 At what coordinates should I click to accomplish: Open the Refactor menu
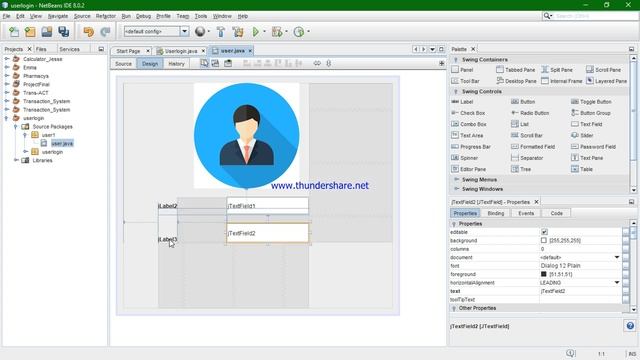(106, 16)
